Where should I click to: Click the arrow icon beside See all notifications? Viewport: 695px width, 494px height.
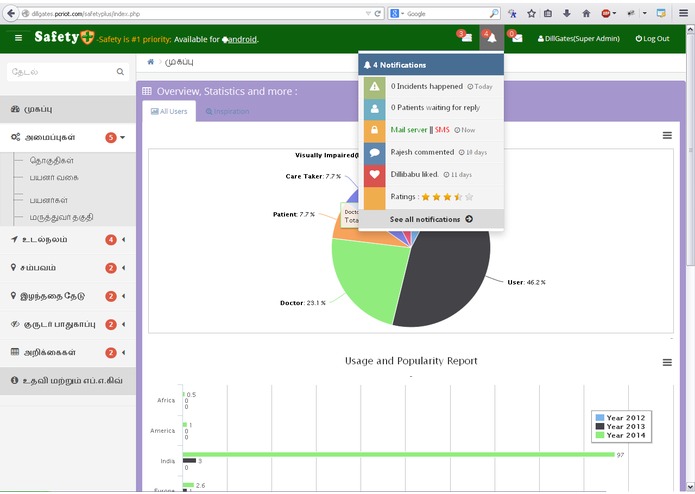pyautogui.click(x=469, y=219)
